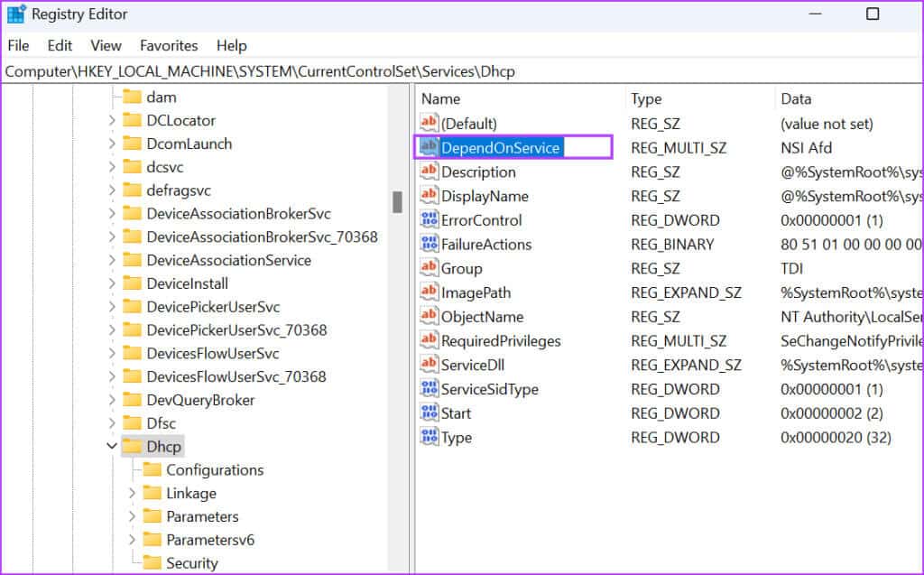
Task: Open the File menu
Action: 18,45
